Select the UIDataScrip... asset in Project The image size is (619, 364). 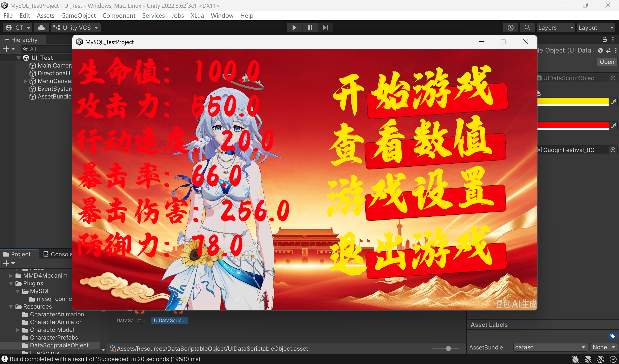tap(169, 320)
